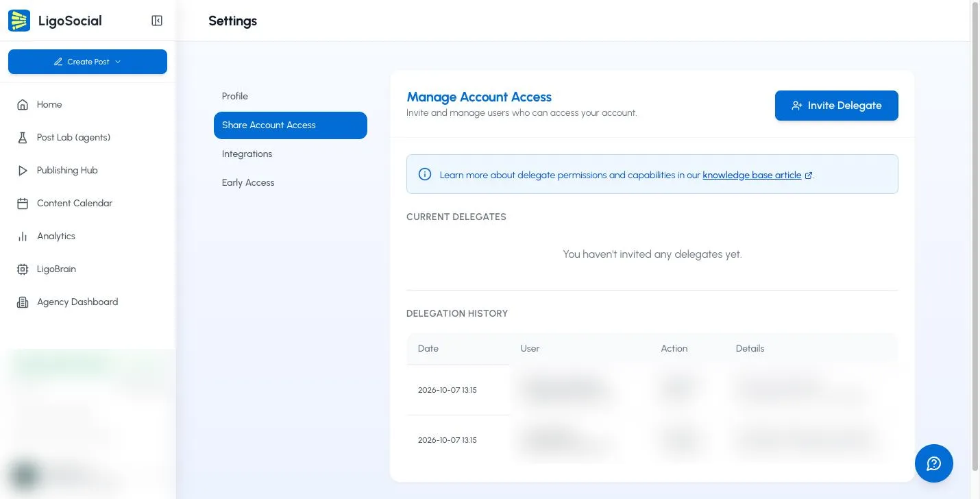This screenshot has height=499, width=980.
Task: Click the Date column header
Action: [x=428, y=349]
